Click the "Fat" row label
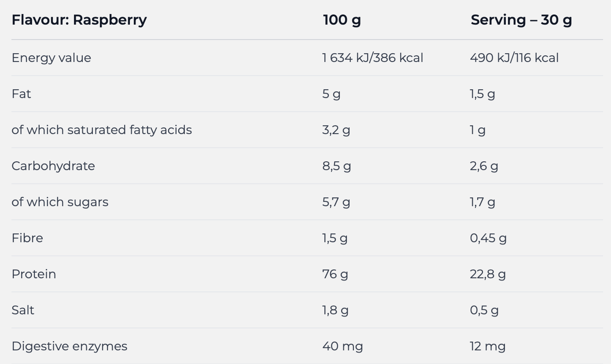 21,94
